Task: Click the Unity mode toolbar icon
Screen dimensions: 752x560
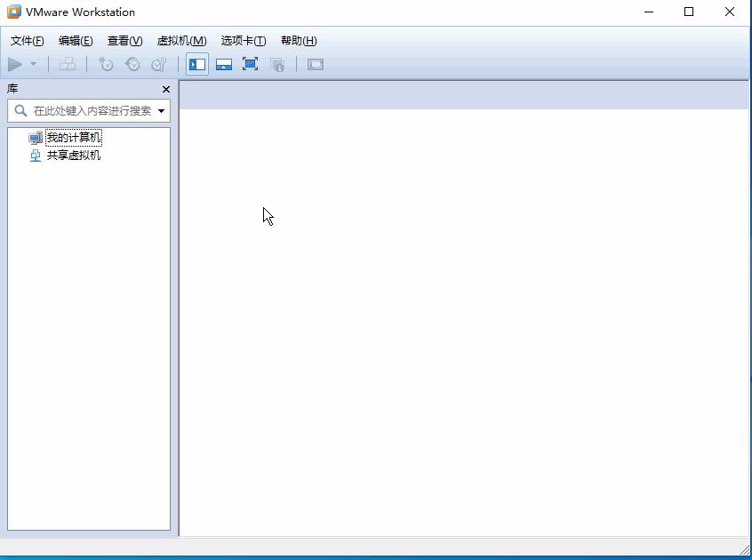Action: coord(277,64)
